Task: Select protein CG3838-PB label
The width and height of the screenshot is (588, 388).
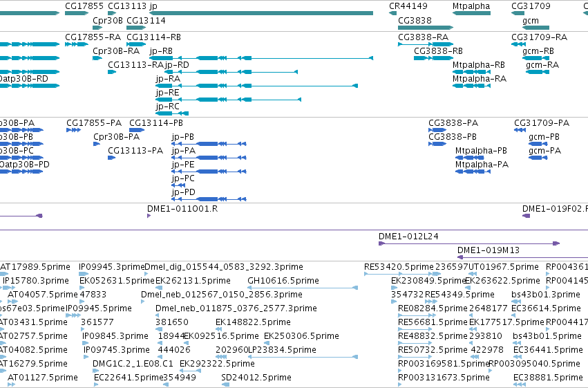Action: (x=453, y=137)
